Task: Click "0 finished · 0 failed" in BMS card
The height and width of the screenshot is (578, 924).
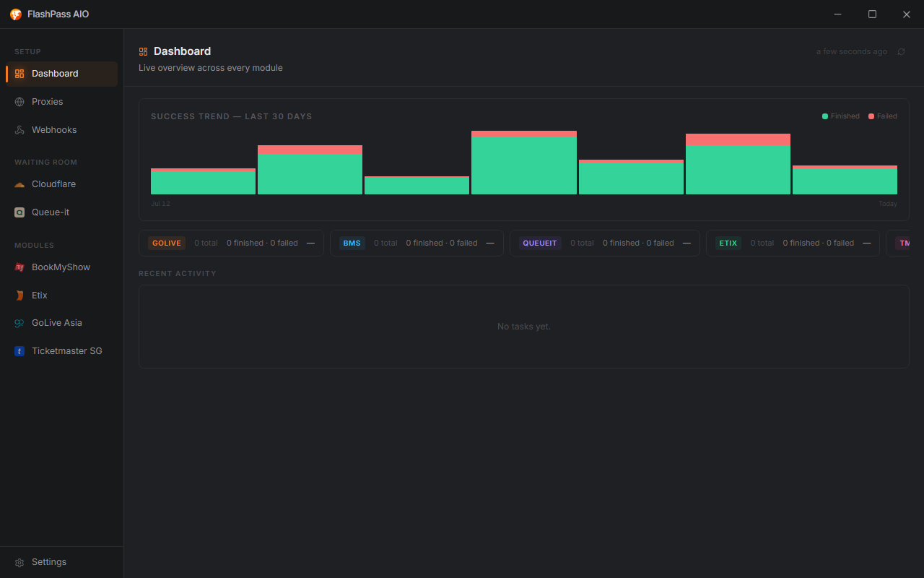Action: [x=442, y=243]
